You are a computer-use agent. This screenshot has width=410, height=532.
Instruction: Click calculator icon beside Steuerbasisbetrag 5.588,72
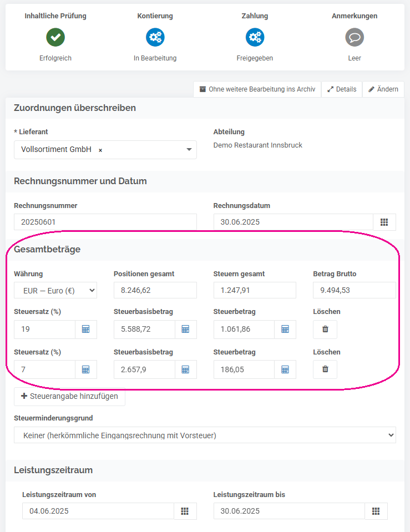[x=185, y=329]
